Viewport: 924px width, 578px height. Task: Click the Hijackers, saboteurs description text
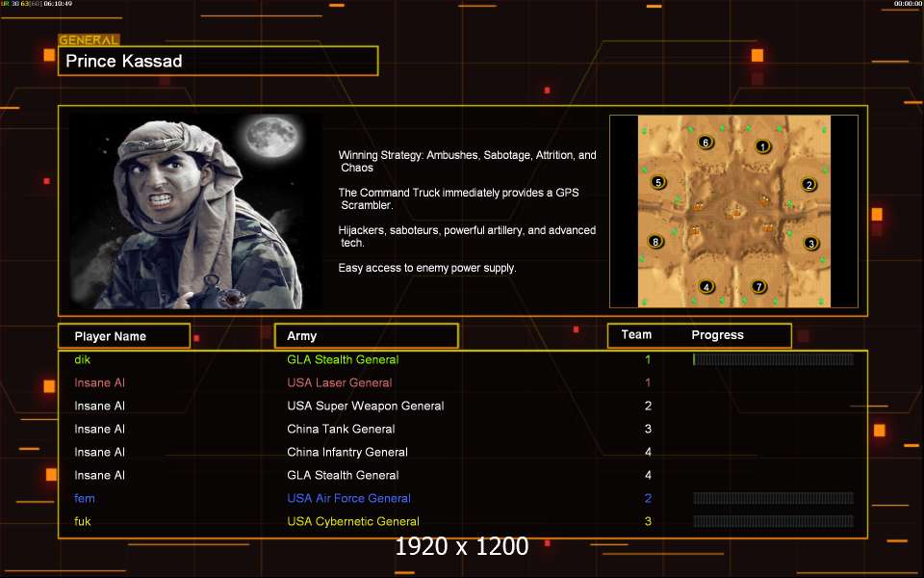467,237
